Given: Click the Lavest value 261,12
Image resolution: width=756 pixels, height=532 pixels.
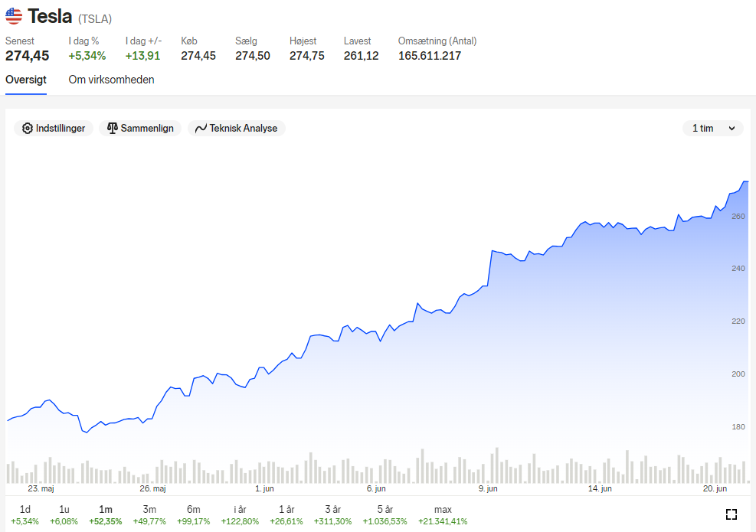Looking at the screenshot, I should tap(361, 56).
